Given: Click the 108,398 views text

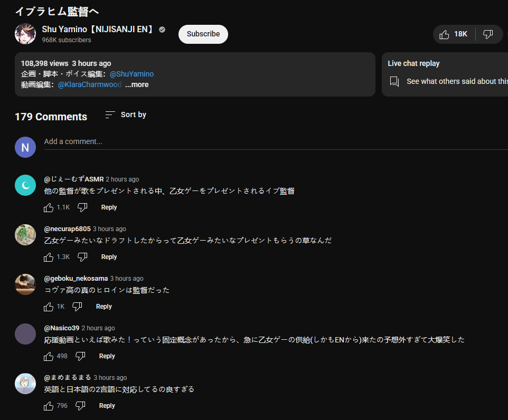Looking at the screenshot, I should pyautogui.click(x=45, y=63).
